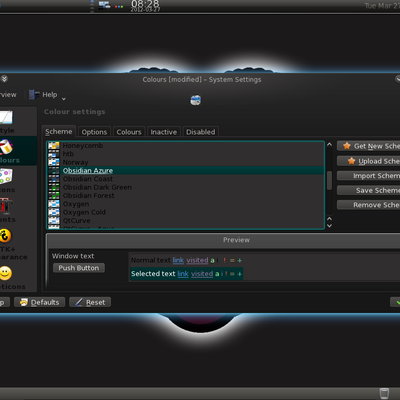The image size is (400, 400).
Task: Select the Obsidian Forest scheme
Action: [185, 196]
